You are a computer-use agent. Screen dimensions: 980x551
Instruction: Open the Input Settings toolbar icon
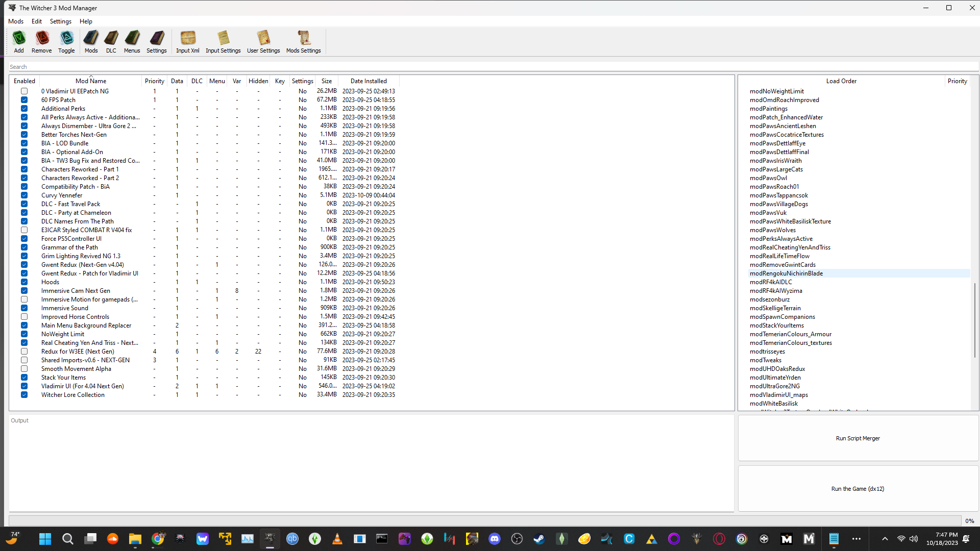[x=223, y=42]
